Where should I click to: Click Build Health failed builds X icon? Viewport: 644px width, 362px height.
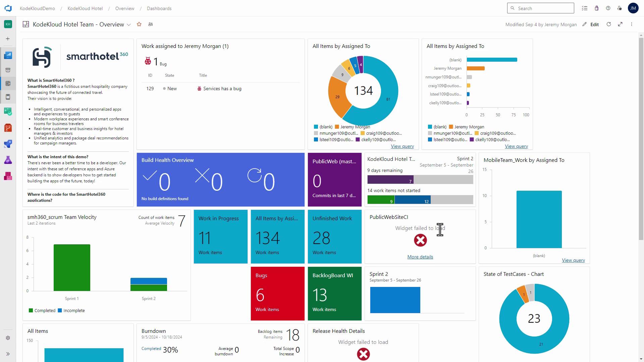[x=202, y=176]
